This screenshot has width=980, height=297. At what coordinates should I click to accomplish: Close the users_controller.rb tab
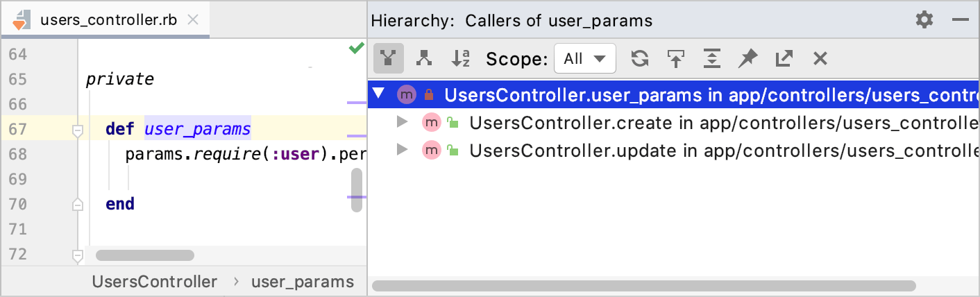193,19
